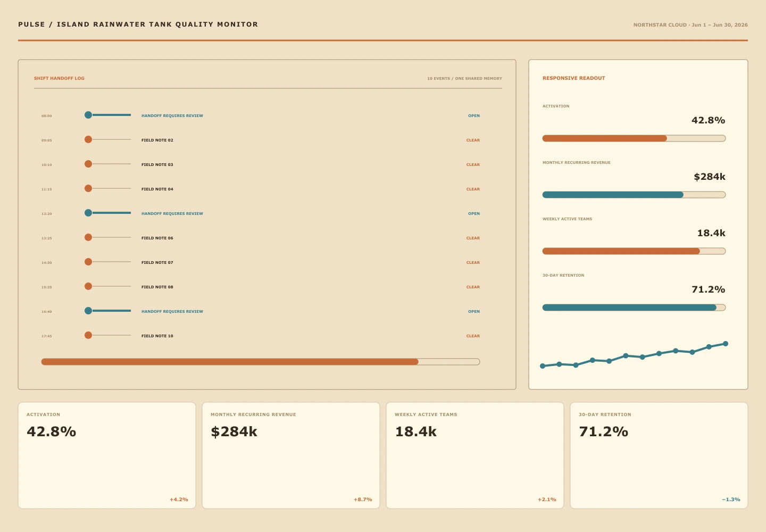The height and width of the screenshot is (532, 766).
Task: Click the Shift Handoff Log progress bar
Action: tap(261, 362)
